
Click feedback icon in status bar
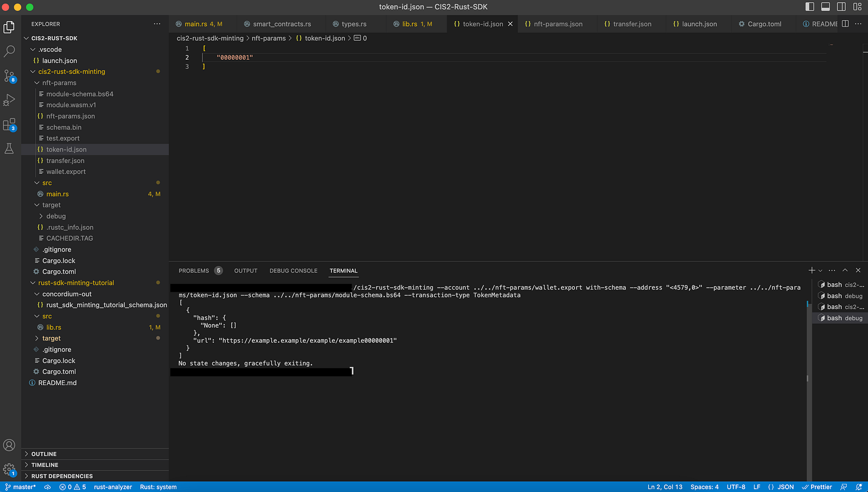[844, 487]
